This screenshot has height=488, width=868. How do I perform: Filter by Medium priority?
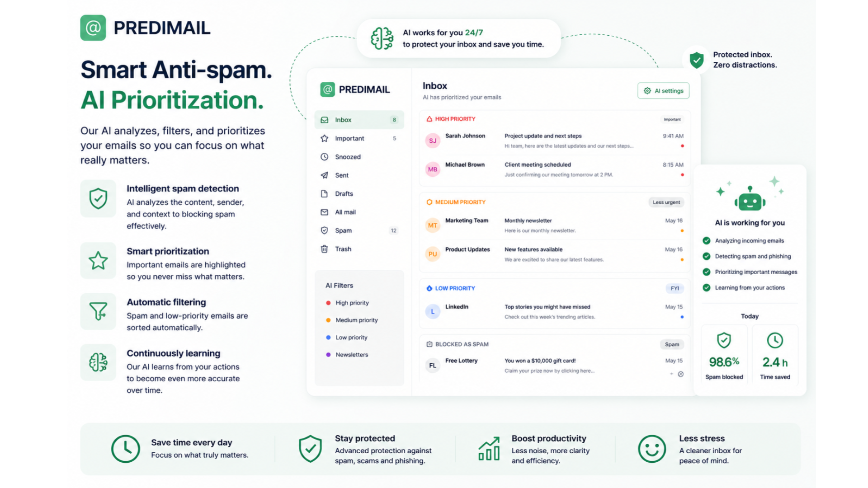352,320
